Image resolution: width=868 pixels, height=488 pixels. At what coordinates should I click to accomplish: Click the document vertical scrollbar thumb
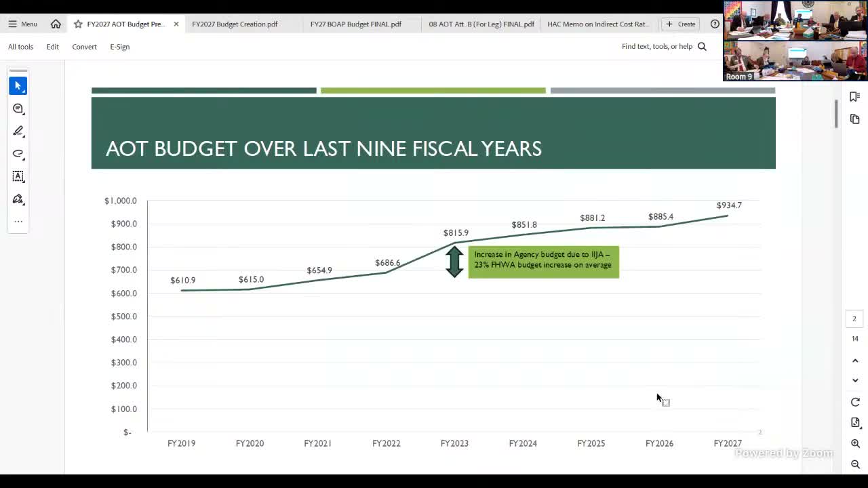tap(836, 113)
